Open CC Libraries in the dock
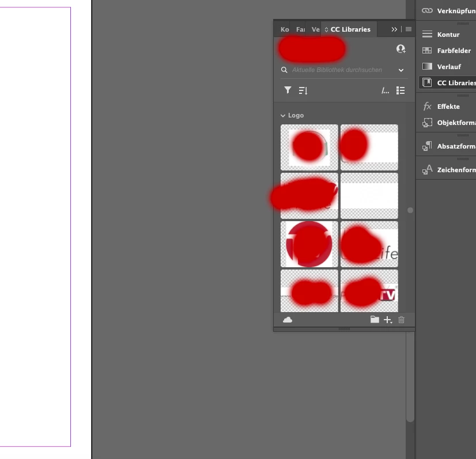This screenshot has width=476, height=459. pyautogui.click(x=446, y=82)
